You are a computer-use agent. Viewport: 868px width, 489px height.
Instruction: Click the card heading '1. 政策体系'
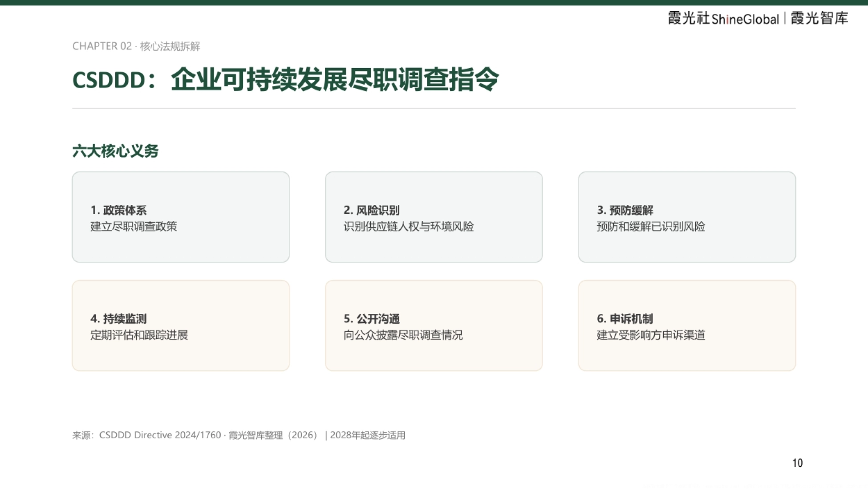118,210
